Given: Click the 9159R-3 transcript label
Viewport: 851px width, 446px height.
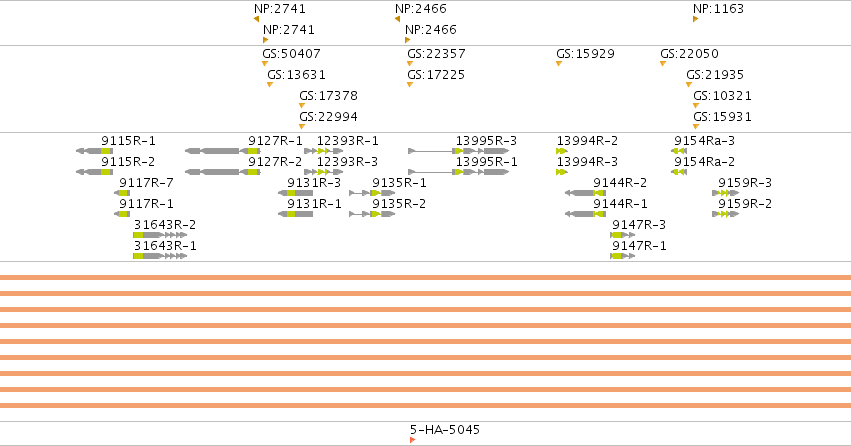Looking at the screenshot, I should pos(745,183).
